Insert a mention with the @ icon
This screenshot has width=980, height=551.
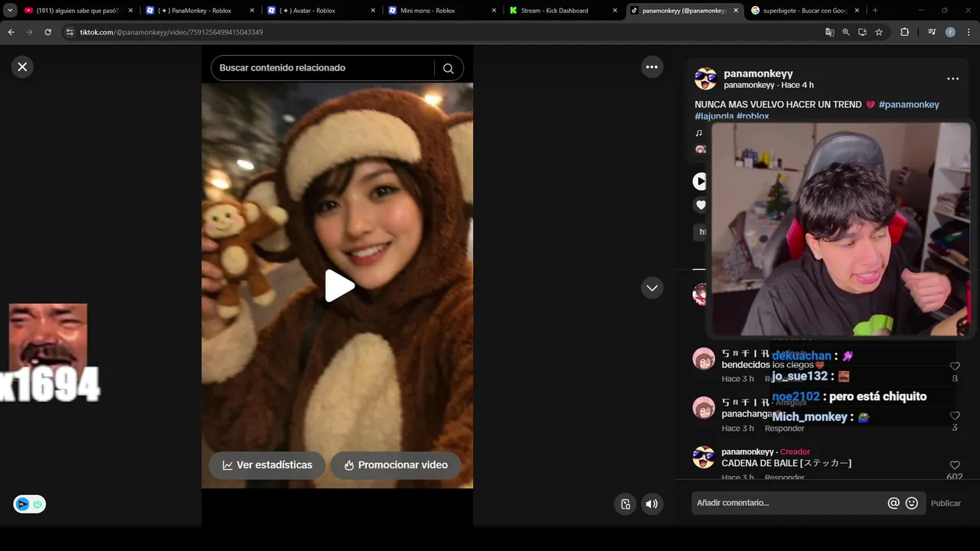(893, 503)
